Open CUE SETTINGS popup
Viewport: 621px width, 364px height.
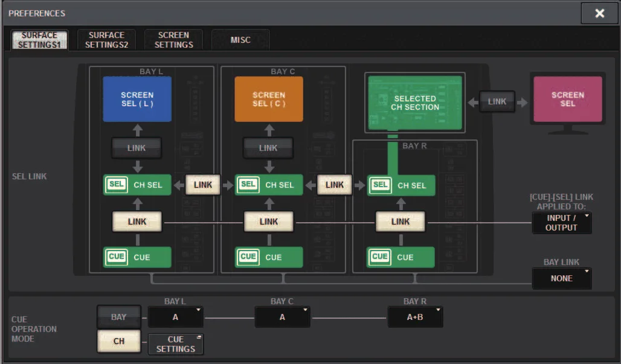175,344
